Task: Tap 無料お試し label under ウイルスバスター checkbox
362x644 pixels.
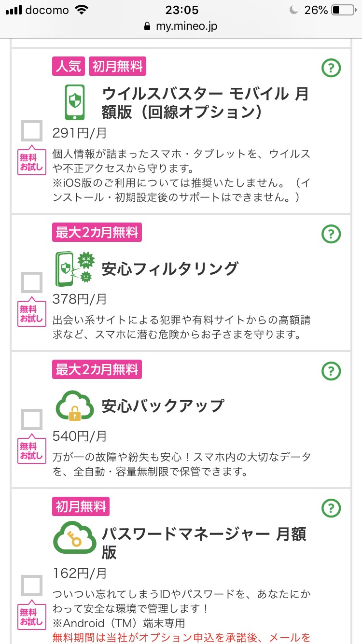Action: coord(32,162)
